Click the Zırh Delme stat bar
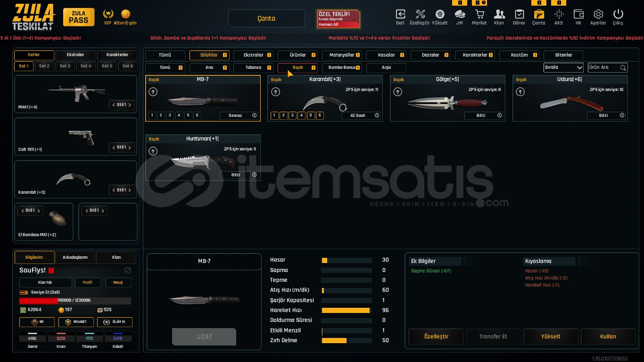Image resolution: width=644 pixels, height=362 pixels. click(x=347, y=340)
